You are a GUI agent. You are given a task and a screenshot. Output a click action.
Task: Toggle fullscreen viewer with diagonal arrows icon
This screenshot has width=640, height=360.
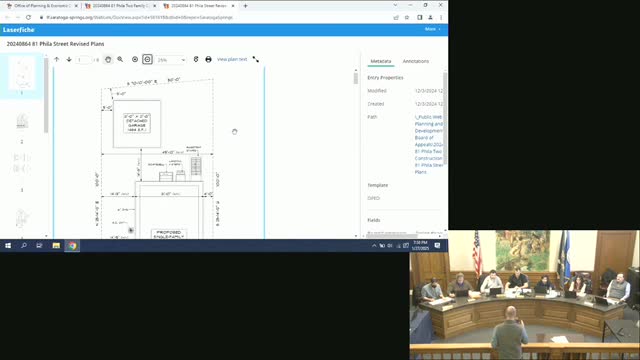[256, 60]
